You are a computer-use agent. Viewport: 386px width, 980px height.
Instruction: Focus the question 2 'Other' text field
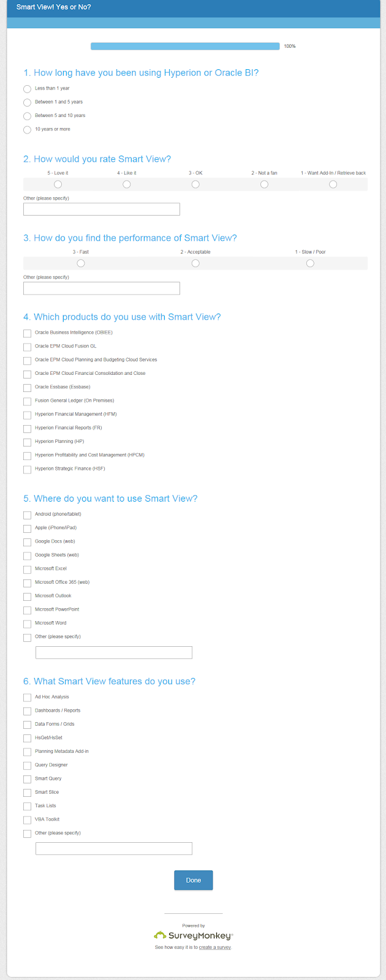102,209
